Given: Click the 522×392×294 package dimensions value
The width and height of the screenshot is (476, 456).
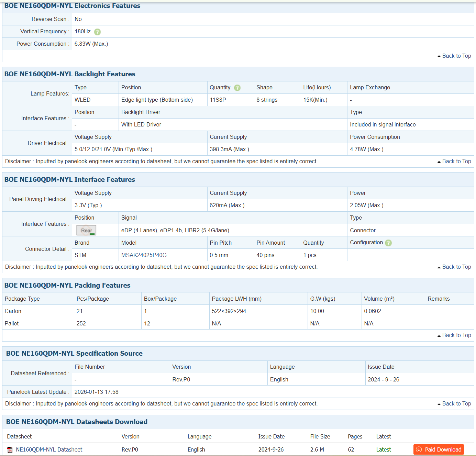Looking at the screenshot, I should point(229,311).
